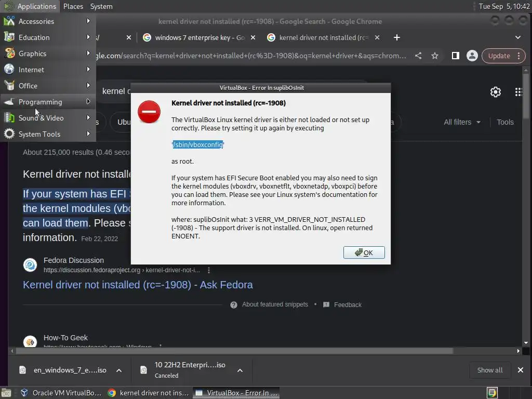Close the windows 7 enterprise key tab
532x399 pixels.
[253, 37]
